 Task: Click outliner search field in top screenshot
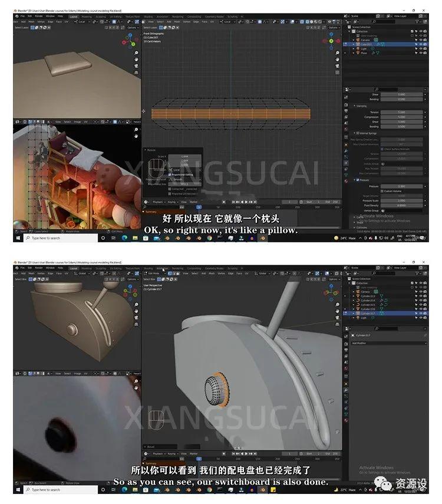[385, 22]
